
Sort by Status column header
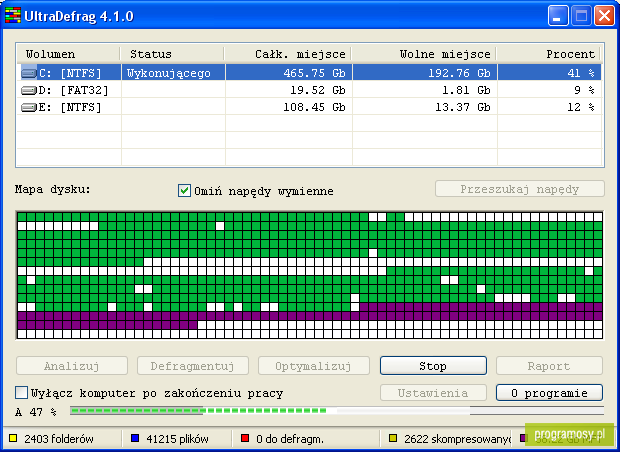[172, 54]
